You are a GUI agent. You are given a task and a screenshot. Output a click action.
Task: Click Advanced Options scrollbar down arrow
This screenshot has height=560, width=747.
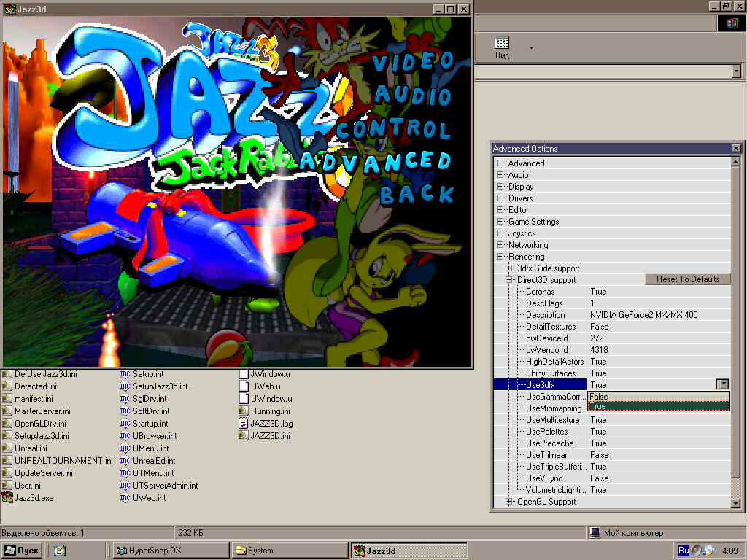click(735, 503)
